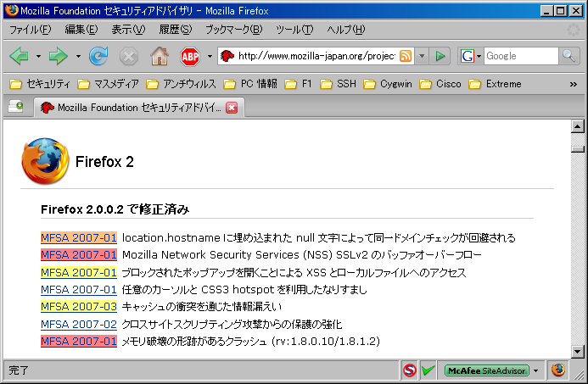588x384 pixels.
Task: Click the 完了 status bar text
Action: [x=19, y=370]
